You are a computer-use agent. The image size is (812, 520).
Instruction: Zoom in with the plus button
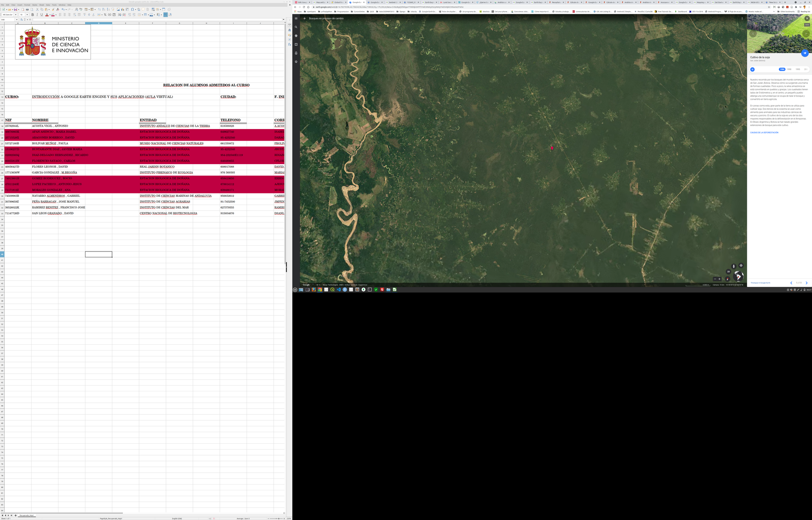coord(719,279)
